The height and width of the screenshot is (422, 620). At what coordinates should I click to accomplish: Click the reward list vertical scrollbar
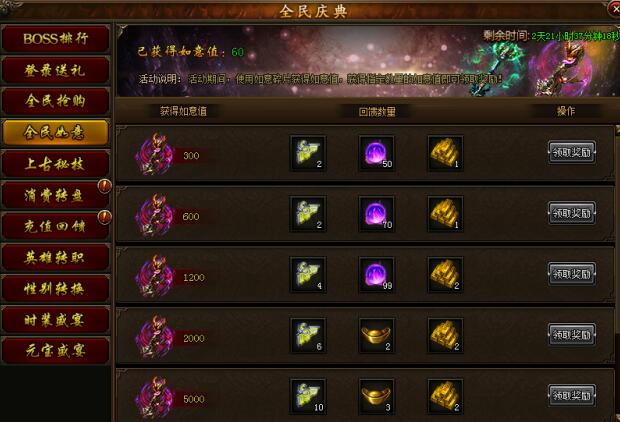(x=617, y=273)
